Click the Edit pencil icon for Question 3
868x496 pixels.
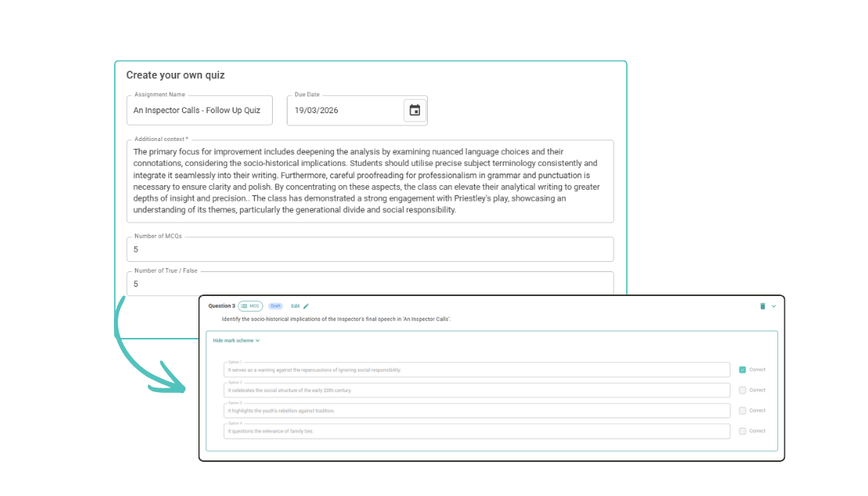tap(306, 306)
